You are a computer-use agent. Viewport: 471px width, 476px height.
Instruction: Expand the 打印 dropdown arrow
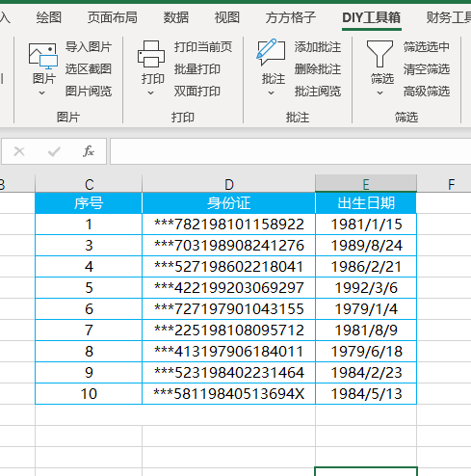[x=151, y=93]
